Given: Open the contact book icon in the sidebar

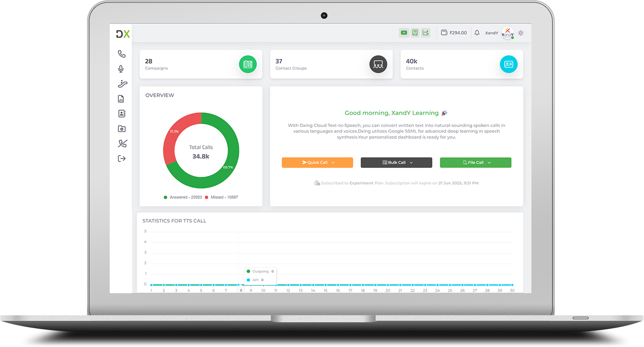Looking at the screenshot, I should click(122, 114).
